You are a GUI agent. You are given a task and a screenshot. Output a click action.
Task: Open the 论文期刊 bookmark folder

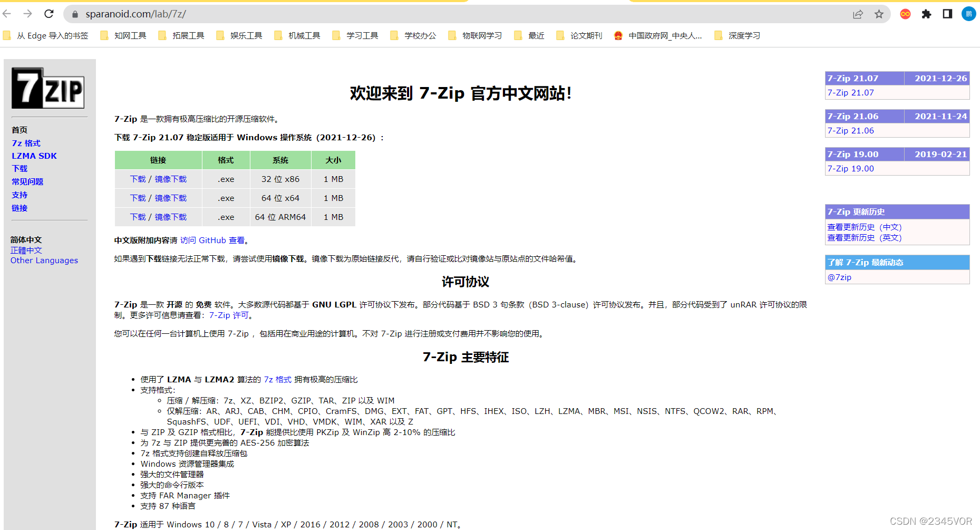[580, 35]
